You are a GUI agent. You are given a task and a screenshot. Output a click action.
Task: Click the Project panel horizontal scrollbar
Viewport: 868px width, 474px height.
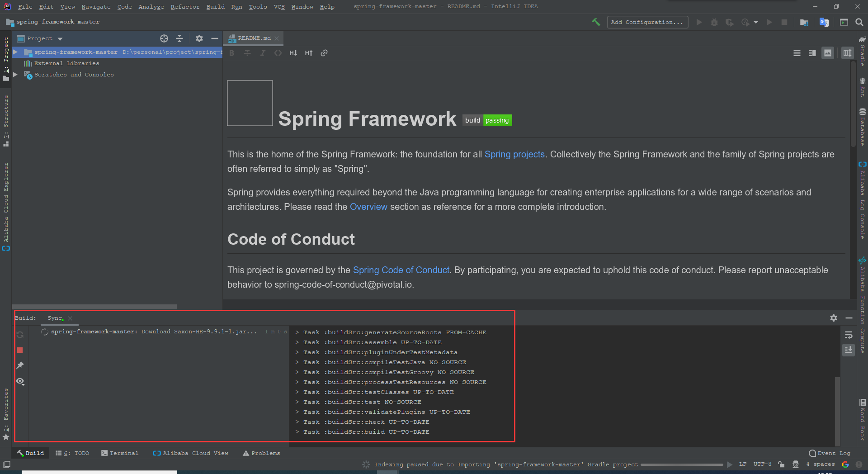coord(94,307)
